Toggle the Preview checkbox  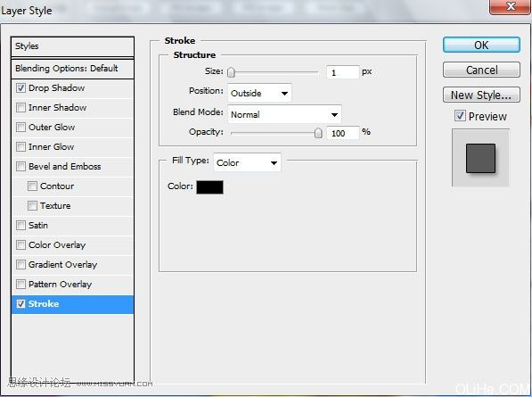pyautogui.click(x=460, y=116)
